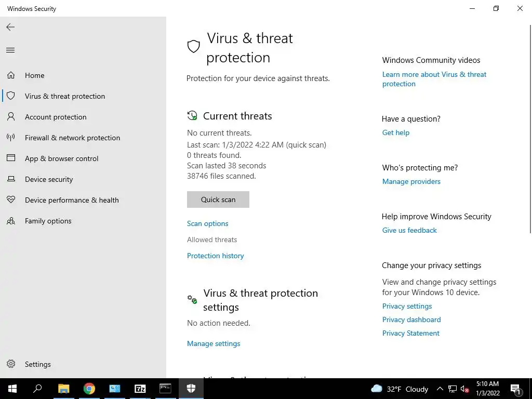Click Get help link
The height and width of the screenshot is (399, 532).
click(x=396, y=132)
